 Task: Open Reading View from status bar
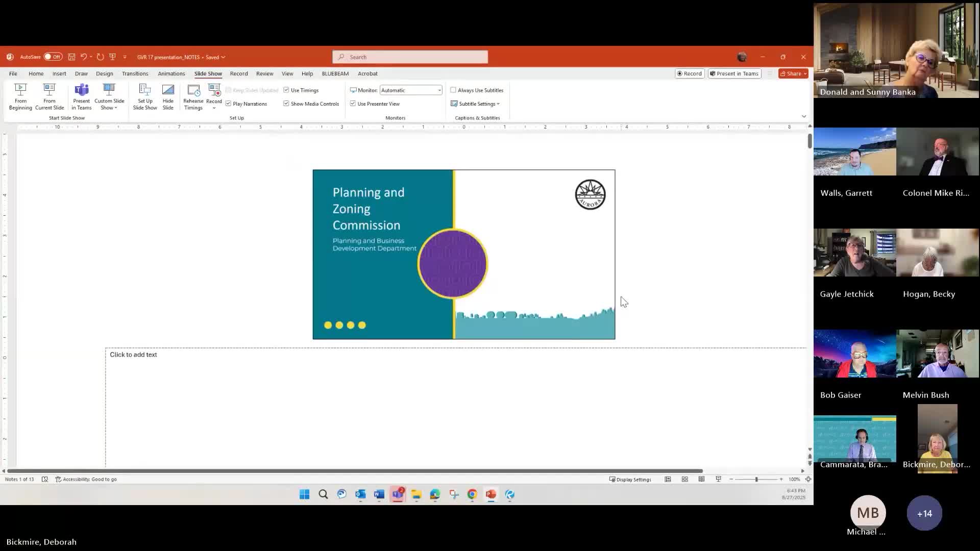click(702, 479)
